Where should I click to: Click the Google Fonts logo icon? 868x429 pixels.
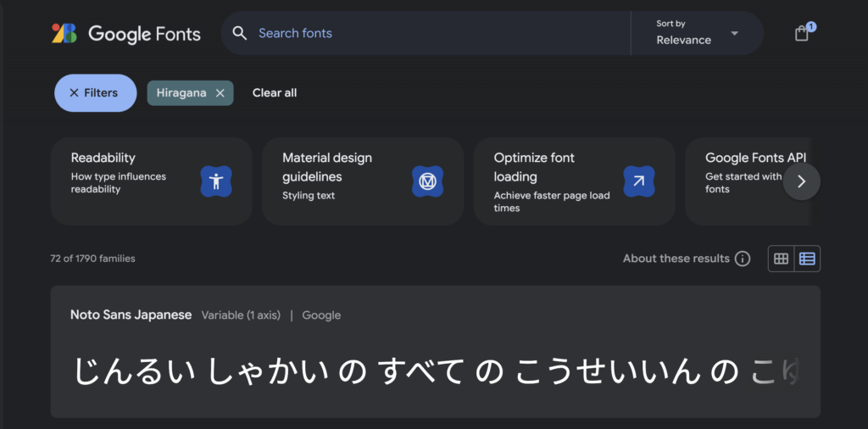(x=64, y=33)
